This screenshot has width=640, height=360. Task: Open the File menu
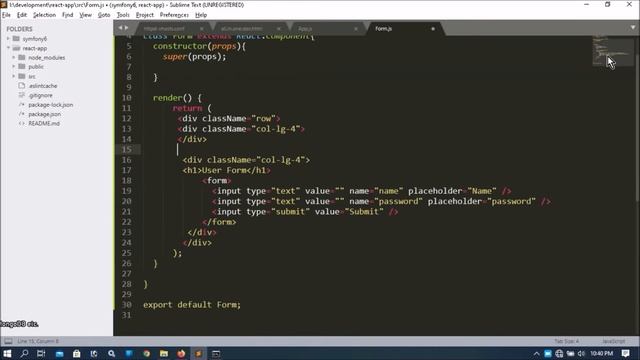pos(6,15)
